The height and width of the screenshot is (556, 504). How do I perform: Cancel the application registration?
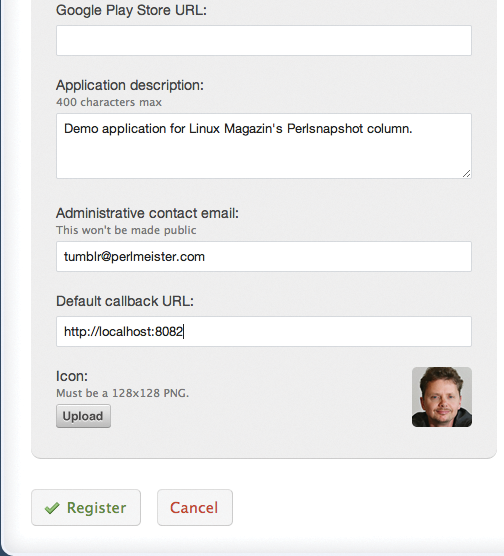tap(195, 507)
